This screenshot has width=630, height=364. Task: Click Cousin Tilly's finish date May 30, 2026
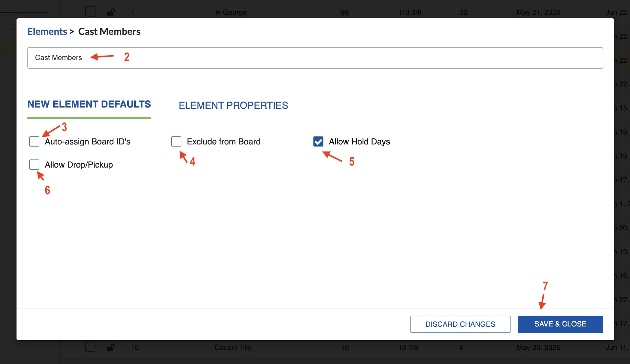tap(538, 347)
